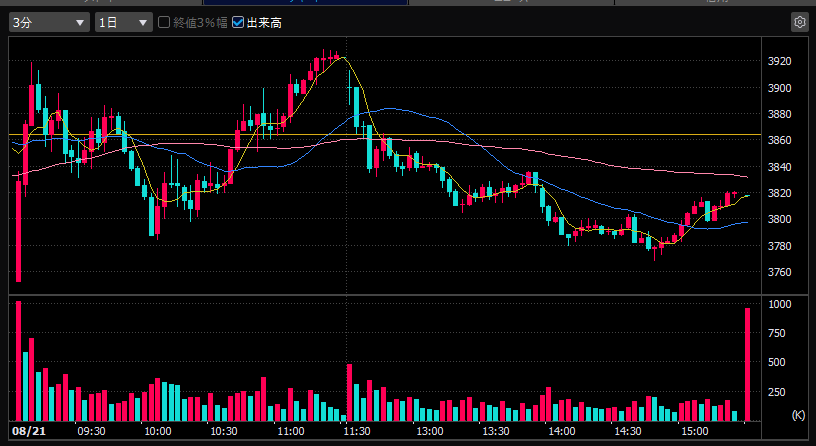This screenshot has height=446, width=816.
Task: Click the 3800 price axis label
Action: click(x=779, y=219)
